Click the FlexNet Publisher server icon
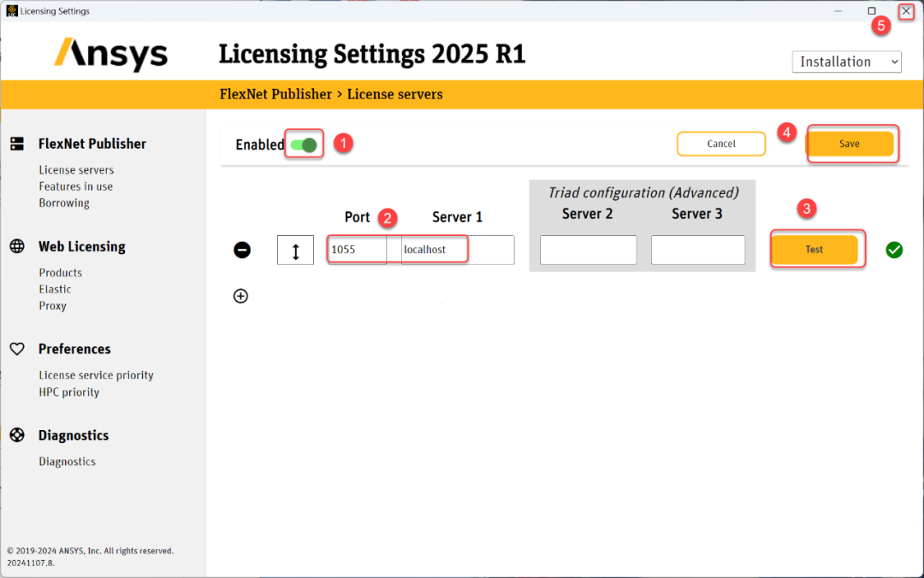The height and width of the screenshot is (578, 924). (x=17, y=144)
